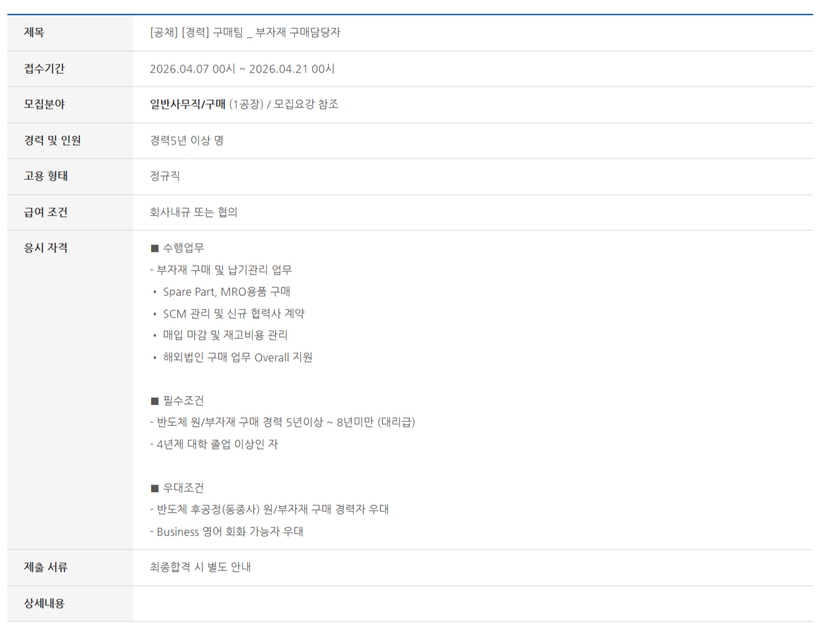Screen dimensions: 840x635
Task: Click the '해외법인 구매 업무 Overall 지원' bullet
Action: click(x=238, y=357)
